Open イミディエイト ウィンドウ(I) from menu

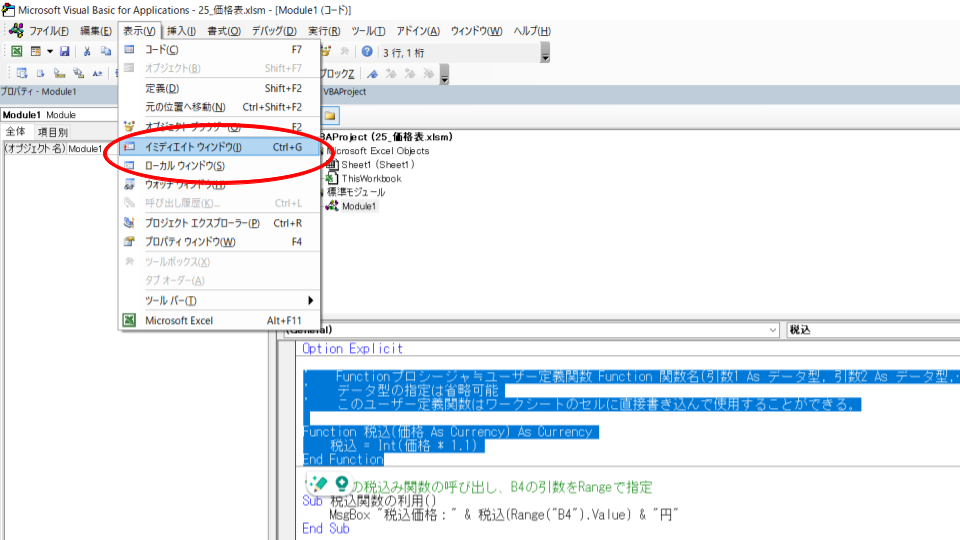(220, 147)
